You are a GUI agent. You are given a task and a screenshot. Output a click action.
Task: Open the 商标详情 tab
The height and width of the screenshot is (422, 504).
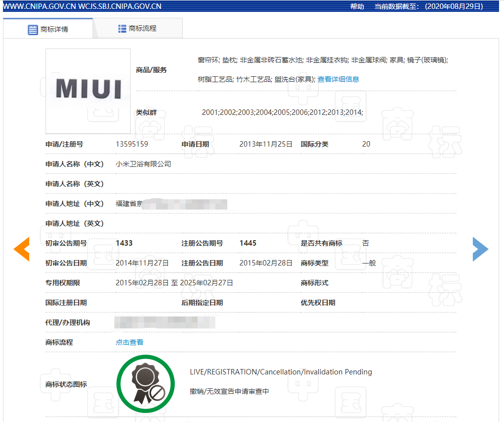click(x=48, y=29)
